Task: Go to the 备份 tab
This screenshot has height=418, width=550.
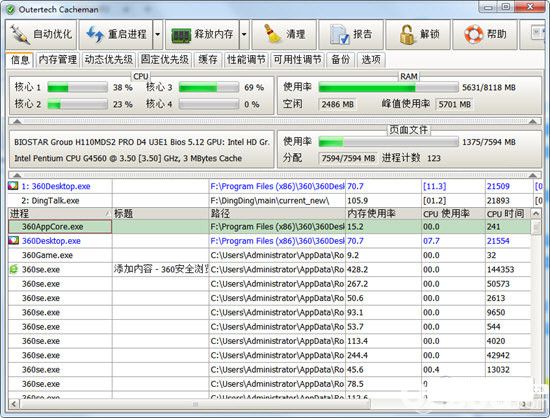Action: click(341, 60)
